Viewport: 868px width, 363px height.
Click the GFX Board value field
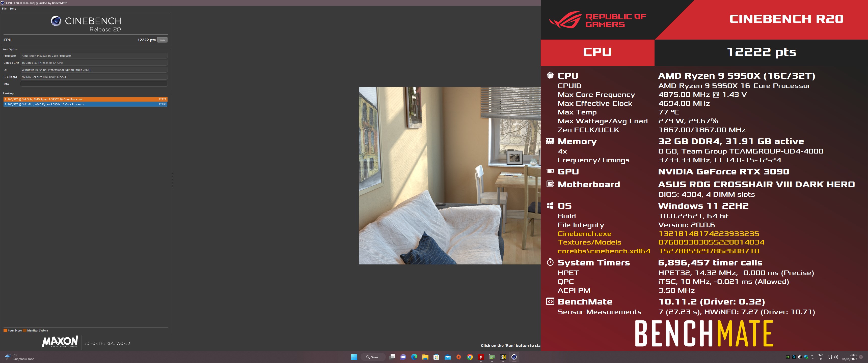(x=94, y=77)
